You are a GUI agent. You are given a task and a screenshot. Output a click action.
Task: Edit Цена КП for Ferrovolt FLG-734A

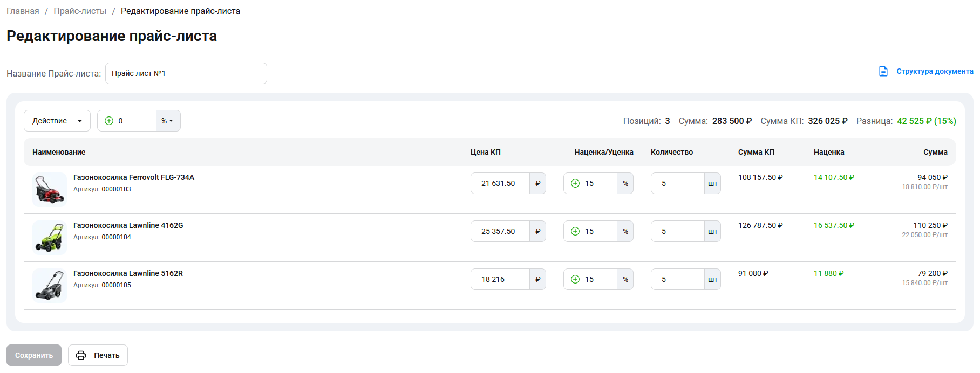coord(499,183)
